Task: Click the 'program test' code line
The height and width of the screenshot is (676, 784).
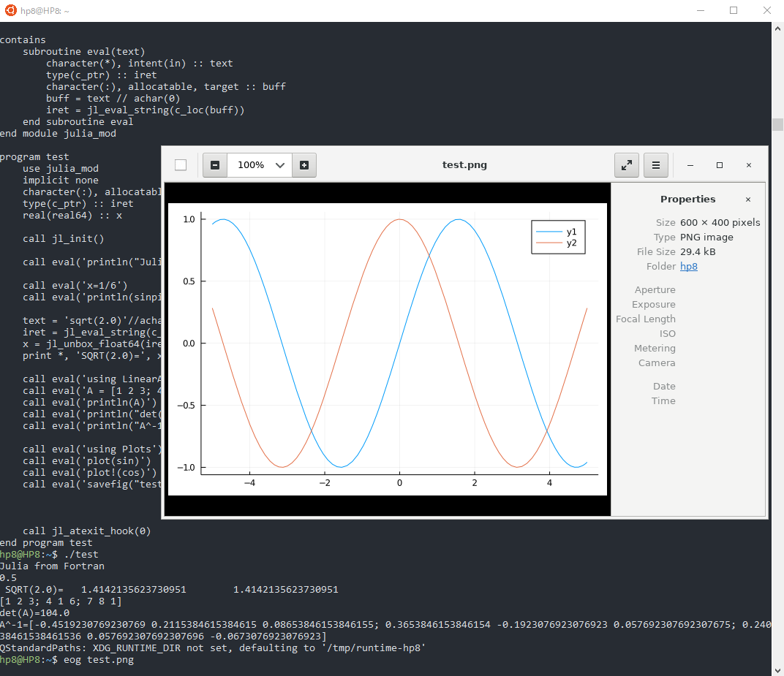Action: pyautogui.click(x=34, y=157)
